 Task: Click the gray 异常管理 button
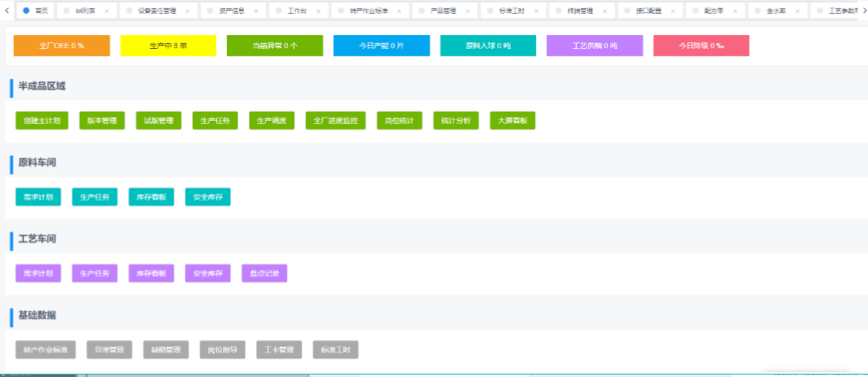(x=108, y=350)
